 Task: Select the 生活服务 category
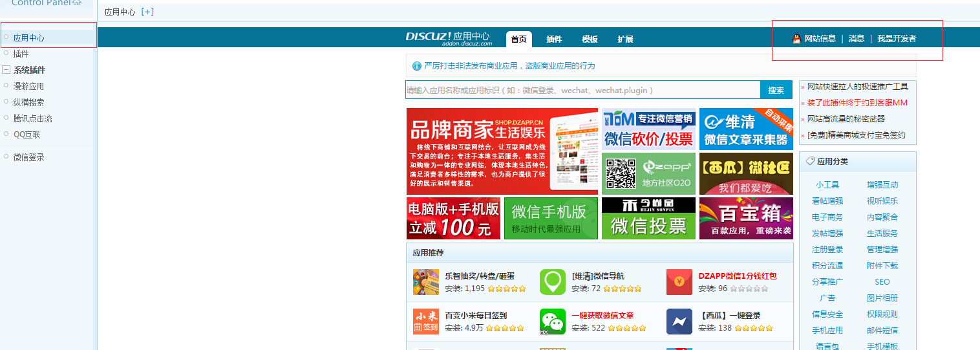(882, 234)
